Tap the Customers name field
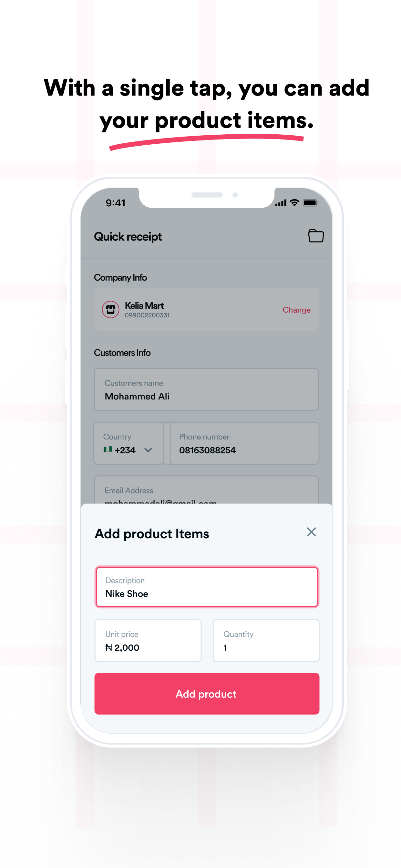Screen dimensions: 401x868 [206, 389]
